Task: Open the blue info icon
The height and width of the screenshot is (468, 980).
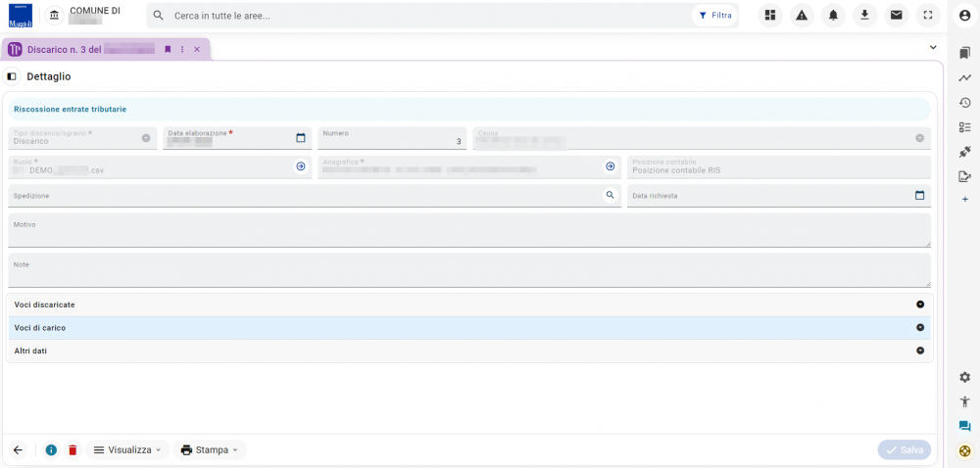Action: (x=51, y=450)
